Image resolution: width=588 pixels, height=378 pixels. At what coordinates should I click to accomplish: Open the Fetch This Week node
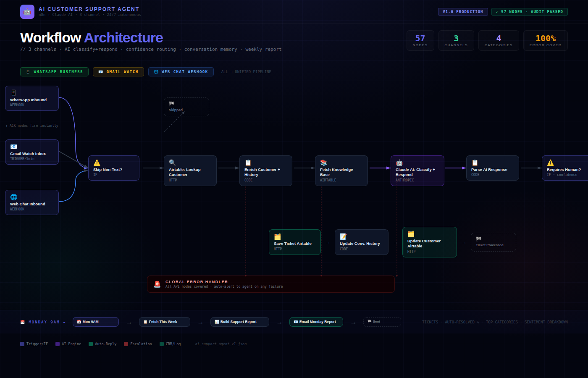pyautogui.click(x=165, y=322)
